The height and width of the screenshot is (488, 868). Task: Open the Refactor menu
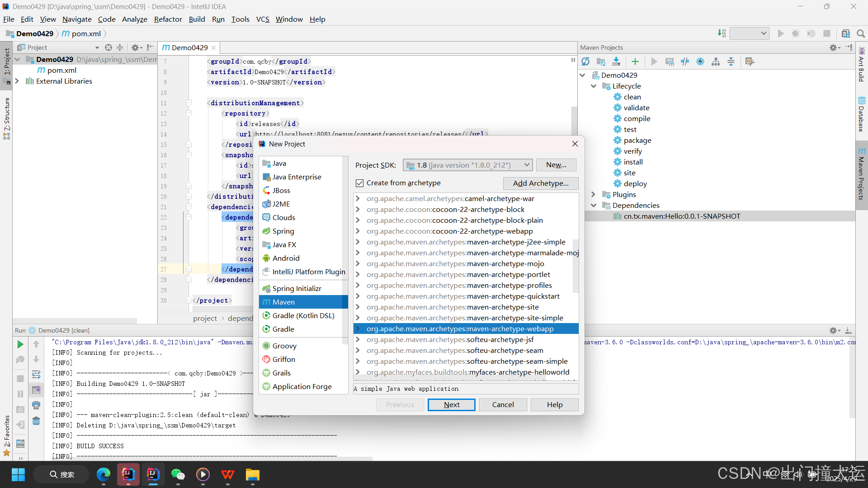click(x=168, y=19)
